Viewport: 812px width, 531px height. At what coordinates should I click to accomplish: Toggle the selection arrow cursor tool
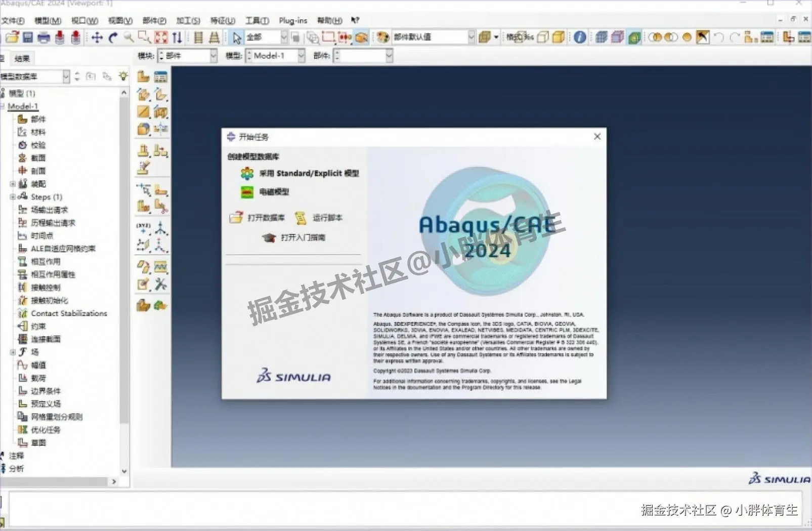tap(236, 37)
